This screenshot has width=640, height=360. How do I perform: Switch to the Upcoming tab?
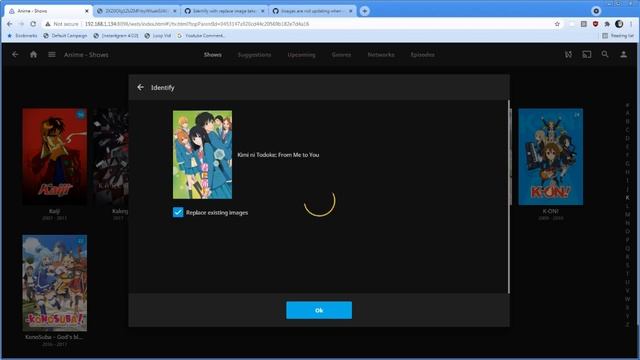click(x=301, y=55)
